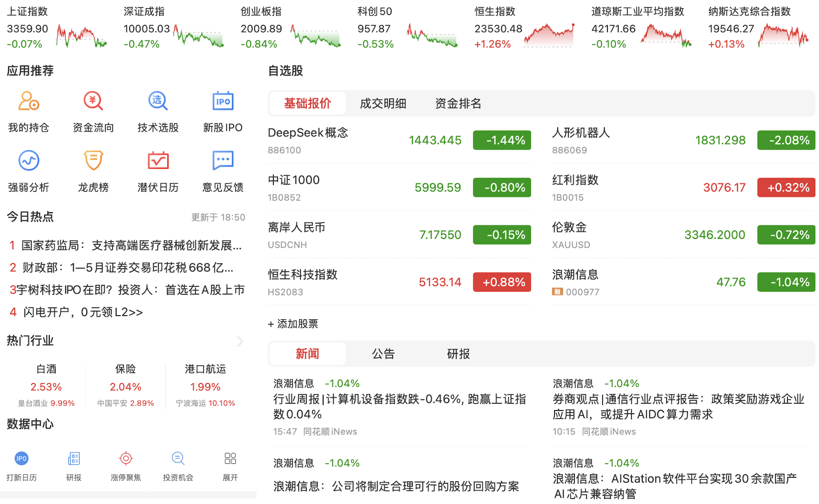
Task: Open news 券商观点 通信行业点评报告
Action: click(x=678, y=407)
